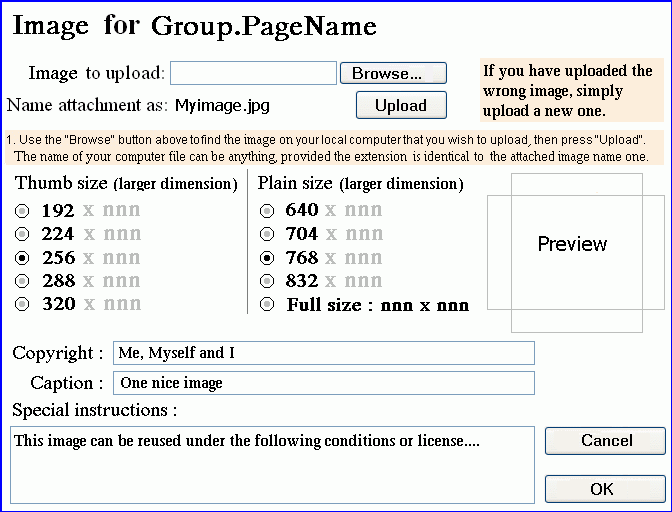Click the Preview image area
The image size is (672, 512).
576,252
